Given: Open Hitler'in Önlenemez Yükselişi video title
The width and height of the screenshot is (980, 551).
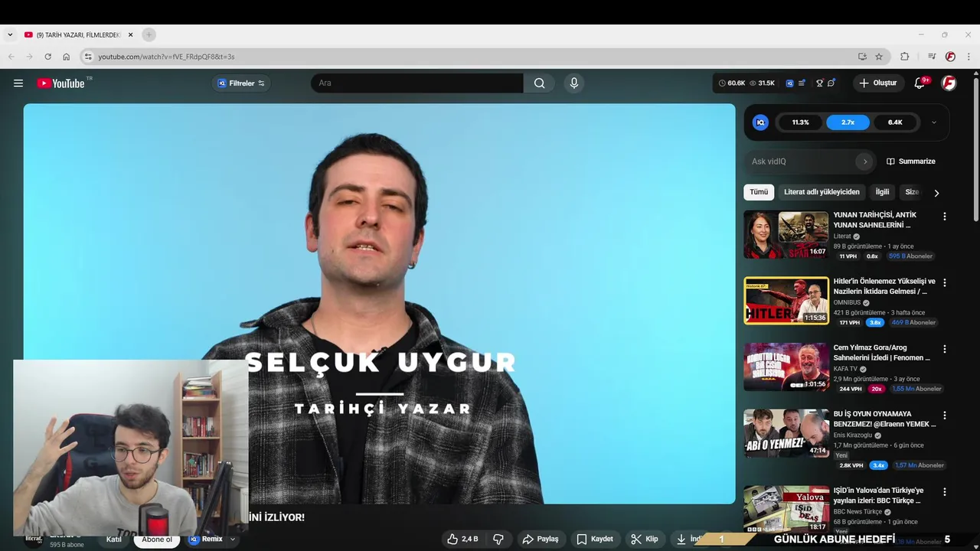Looking at the screenshot, I should click(x=884, y=286).
